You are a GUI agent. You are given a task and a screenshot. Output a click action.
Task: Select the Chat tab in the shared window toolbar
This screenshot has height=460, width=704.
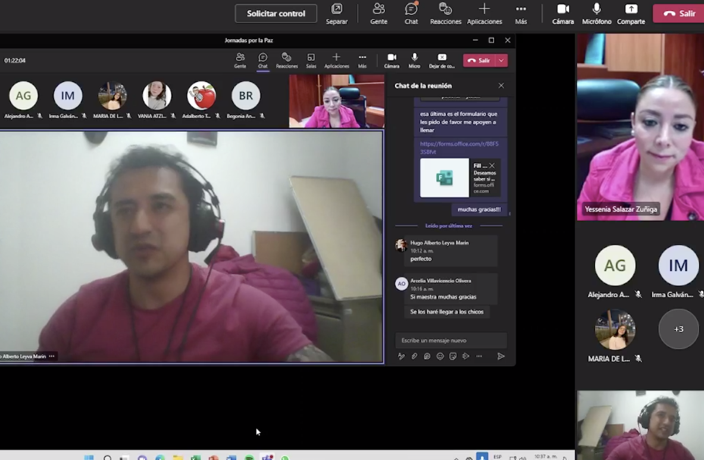pyautogui.click(x=263, y=61)
